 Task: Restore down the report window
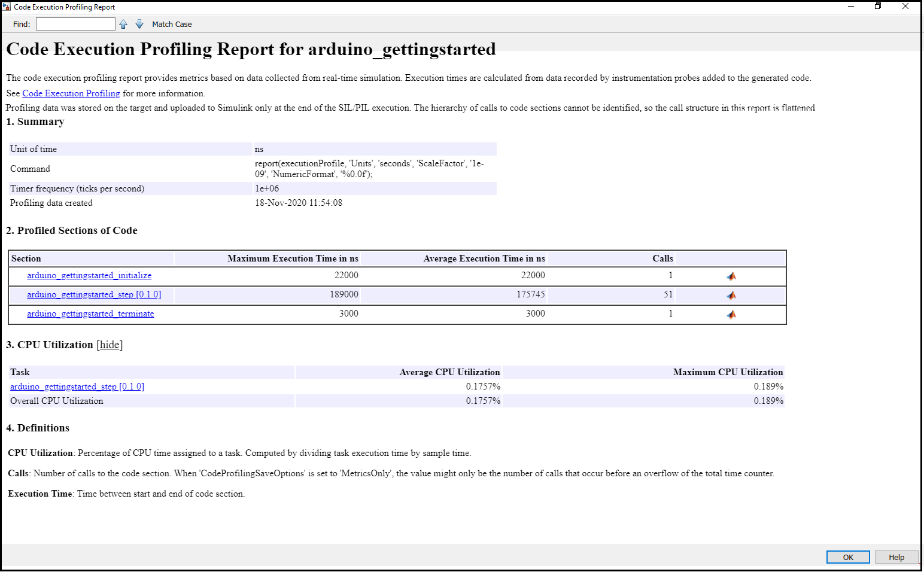tap(878, 7)
